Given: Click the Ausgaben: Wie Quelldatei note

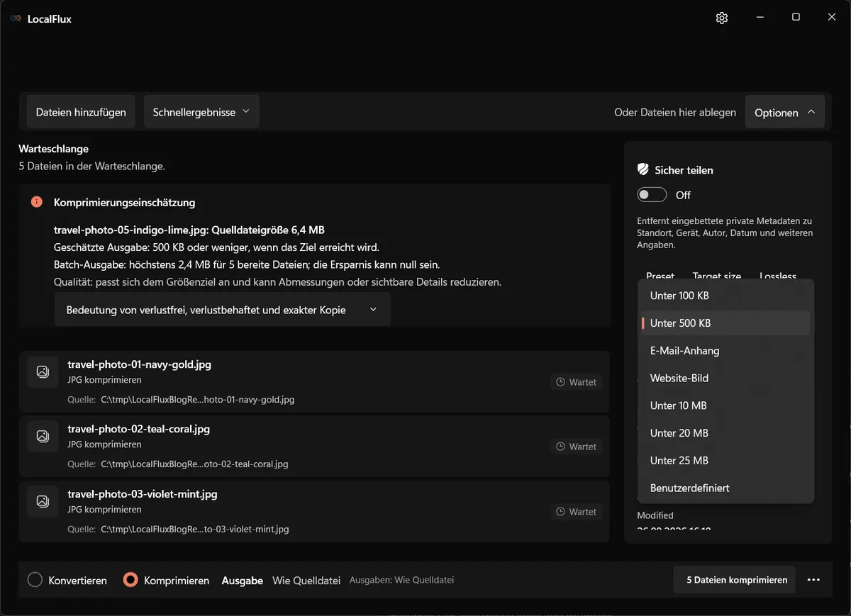Looking at the screenshot, I should coord(401,580).
